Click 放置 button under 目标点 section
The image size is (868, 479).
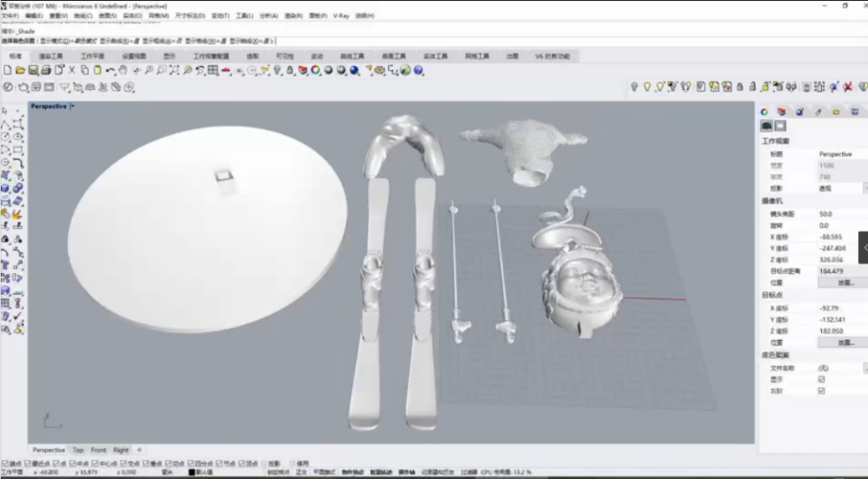pyautogui.click(x=845, y=343)
